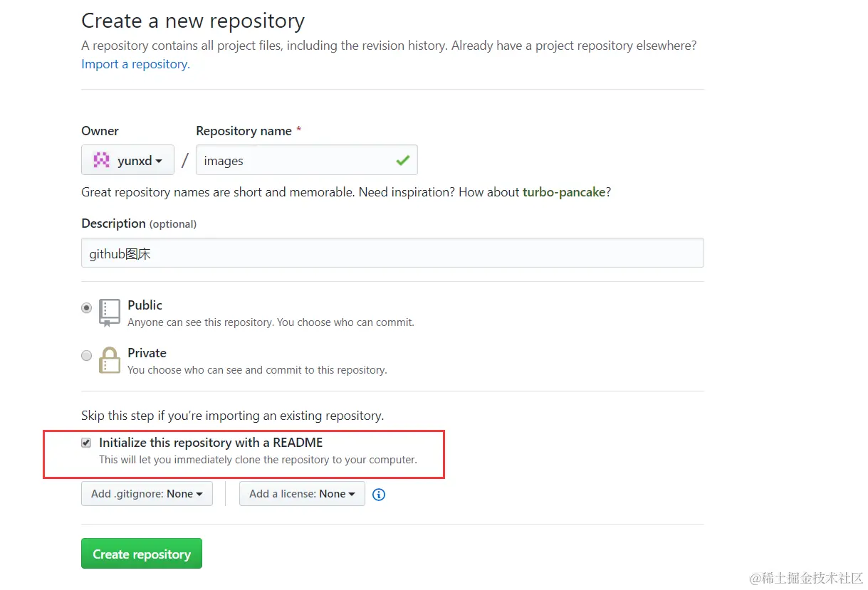Click the Description input field
This screenshot has width=868, height=590.
coord(392,253)
